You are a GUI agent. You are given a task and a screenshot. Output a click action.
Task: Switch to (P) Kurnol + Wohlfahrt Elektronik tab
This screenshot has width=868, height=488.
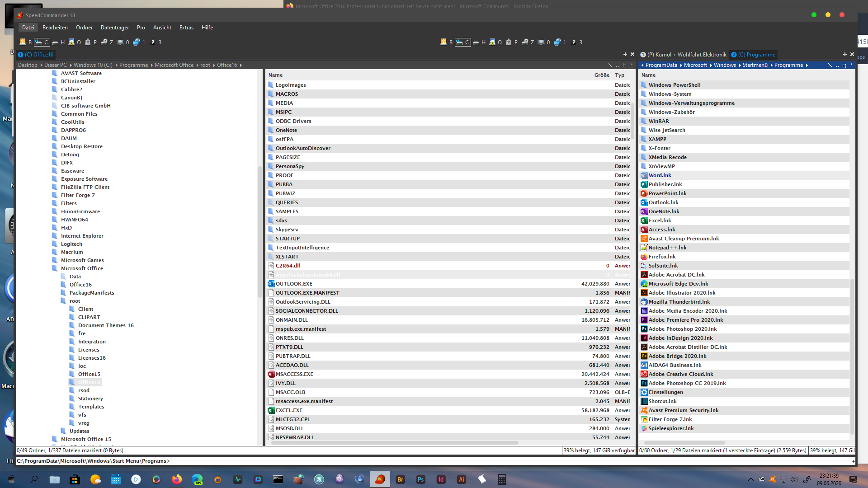click(x=683, y=55)
